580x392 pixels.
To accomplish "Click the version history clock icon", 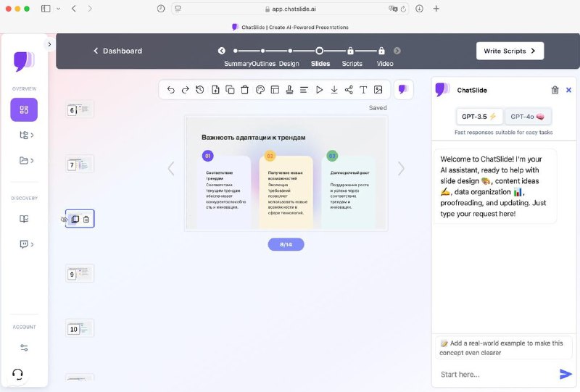I will (200, 90).
